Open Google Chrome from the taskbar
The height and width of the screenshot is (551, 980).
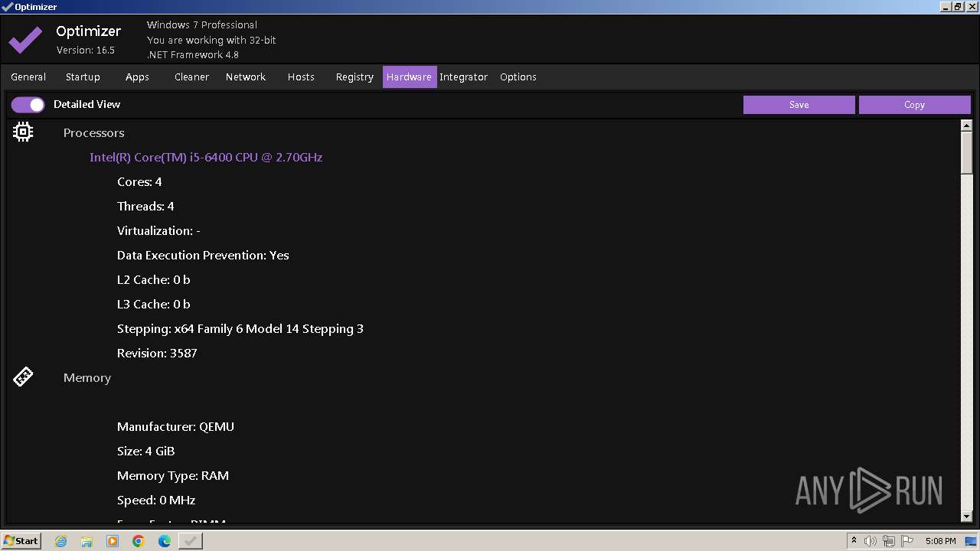[139, 541]
